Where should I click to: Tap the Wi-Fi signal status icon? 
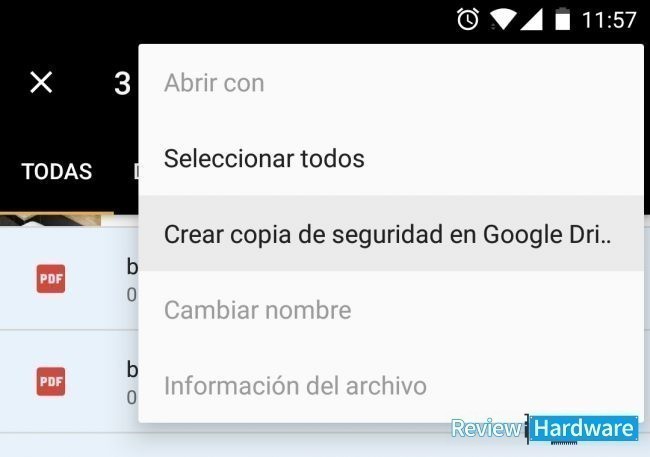coord(503,19)
